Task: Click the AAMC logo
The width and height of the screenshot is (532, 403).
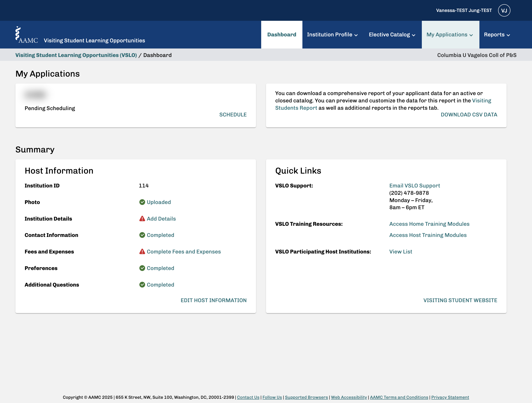Action: pyautogui.click(x=26, y=35)
